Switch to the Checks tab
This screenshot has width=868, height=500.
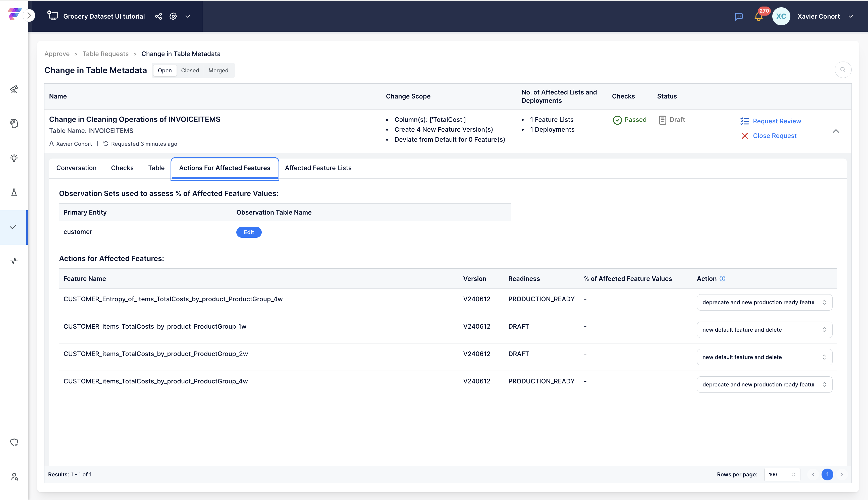tap(122, 168)
